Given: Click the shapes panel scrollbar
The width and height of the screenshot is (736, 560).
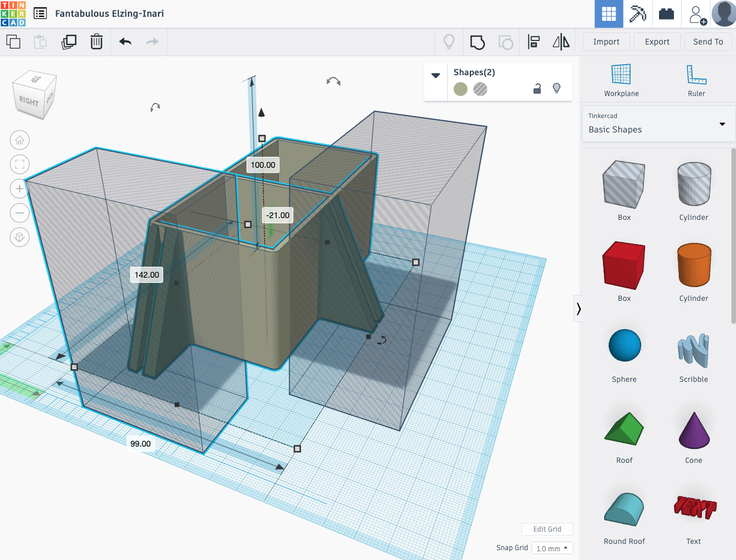Looking at the screenshot, I should click(733, 236).
